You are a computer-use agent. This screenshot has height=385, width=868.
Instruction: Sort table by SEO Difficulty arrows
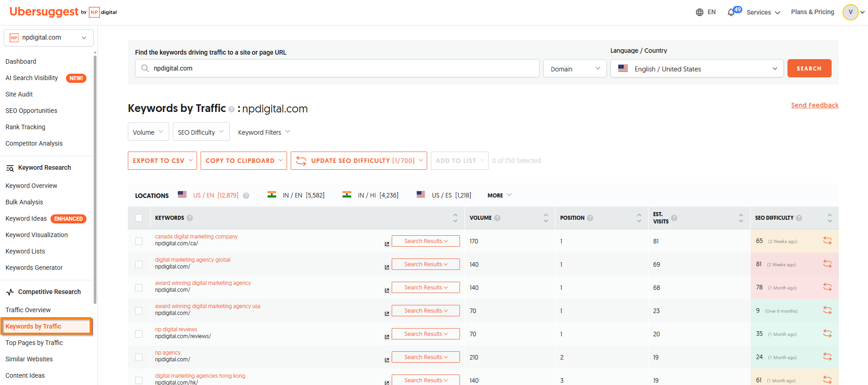(x=830, y=218)
